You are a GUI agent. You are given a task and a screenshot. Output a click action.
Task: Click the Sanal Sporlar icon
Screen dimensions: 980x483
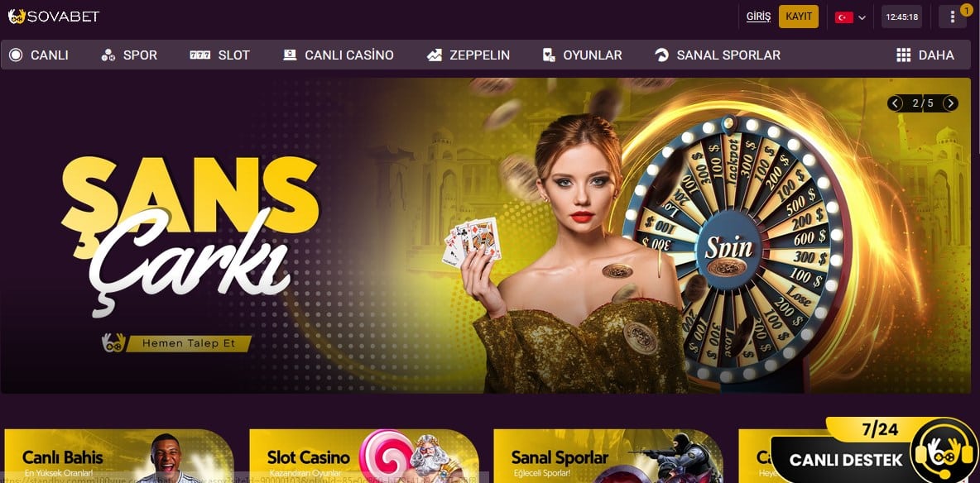[661, 55]
